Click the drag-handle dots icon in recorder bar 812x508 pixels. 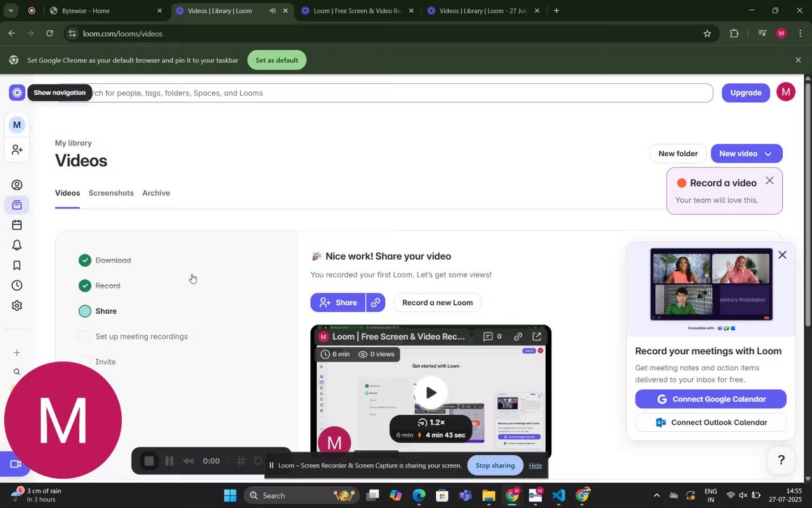[x=241, y=461]
